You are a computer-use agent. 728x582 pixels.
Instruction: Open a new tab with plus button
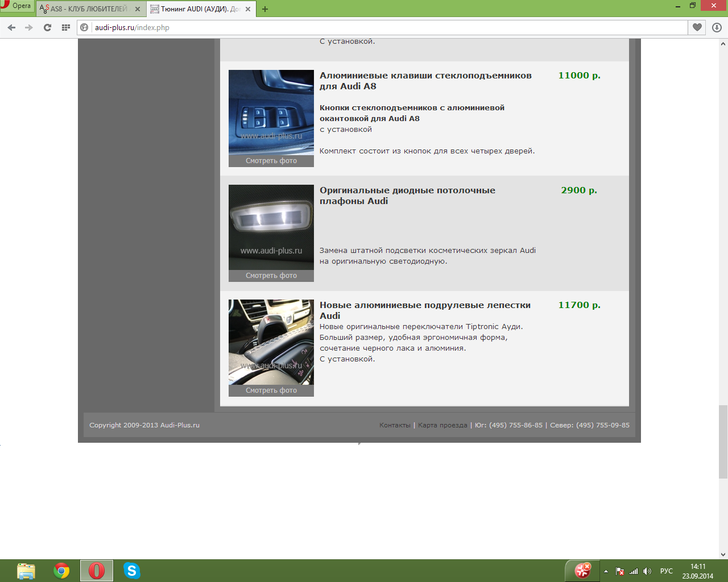tap(265, 9)
